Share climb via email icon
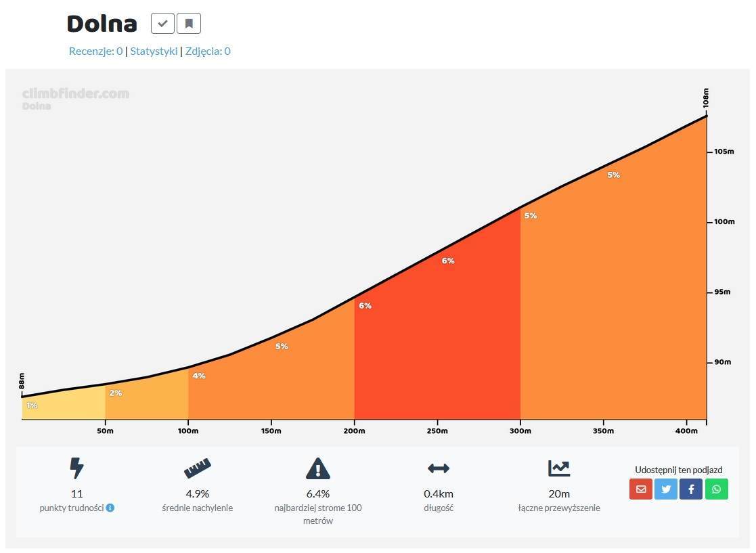 click(x=641, y=489)
